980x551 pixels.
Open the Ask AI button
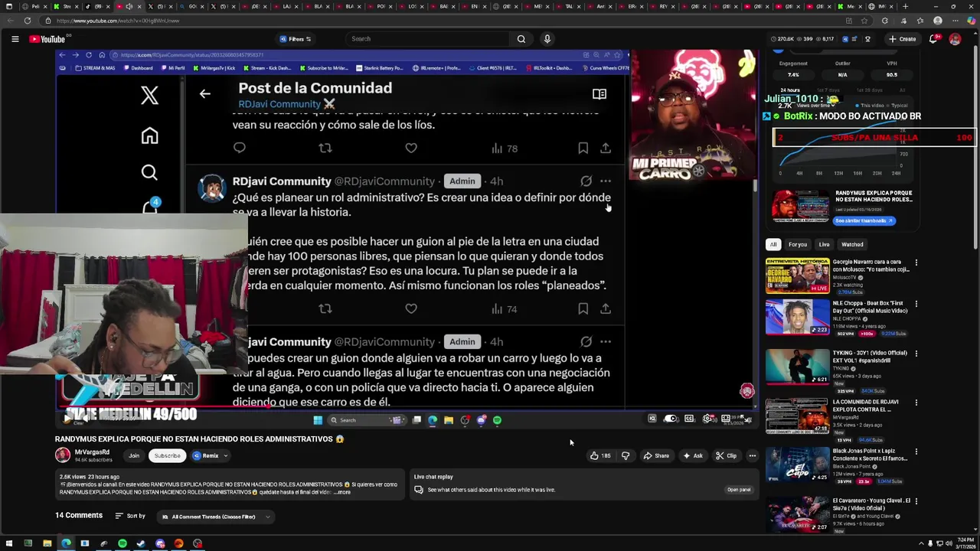tap(693, 455)
